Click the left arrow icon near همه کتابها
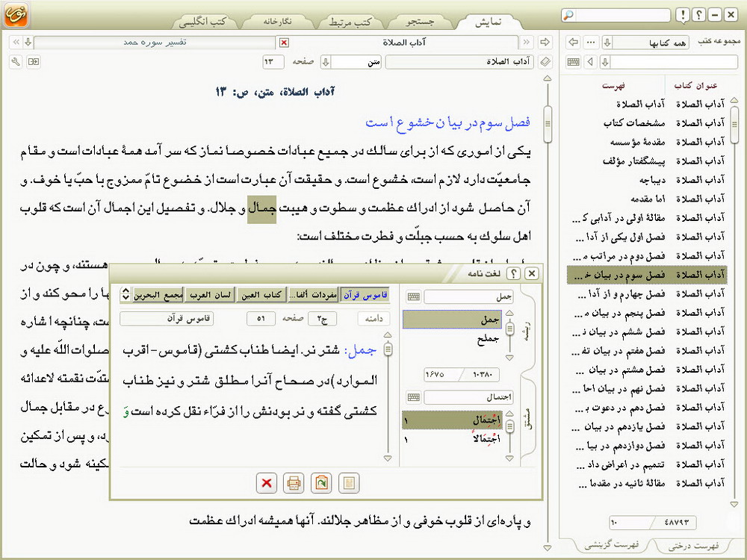 tap(574, 43)
